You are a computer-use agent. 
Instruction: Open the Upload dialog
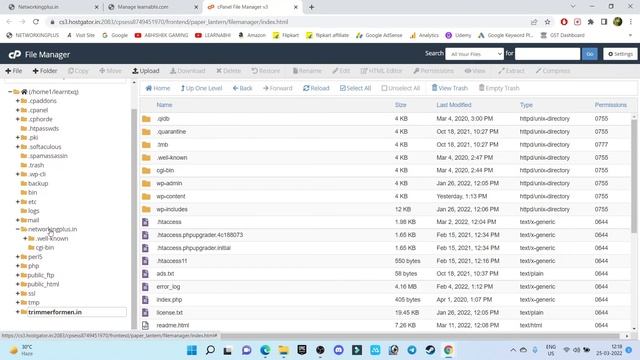pyautogui.click(x=146, y=71)
